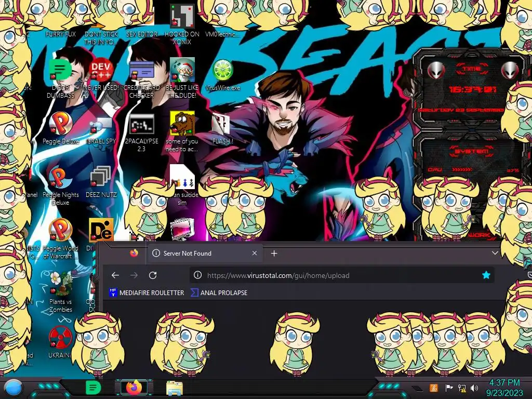This screenshot has height=399, width=532.
Task: Open Peggle Nights Deluxe shortcut
Action: [x=60, y=177]
